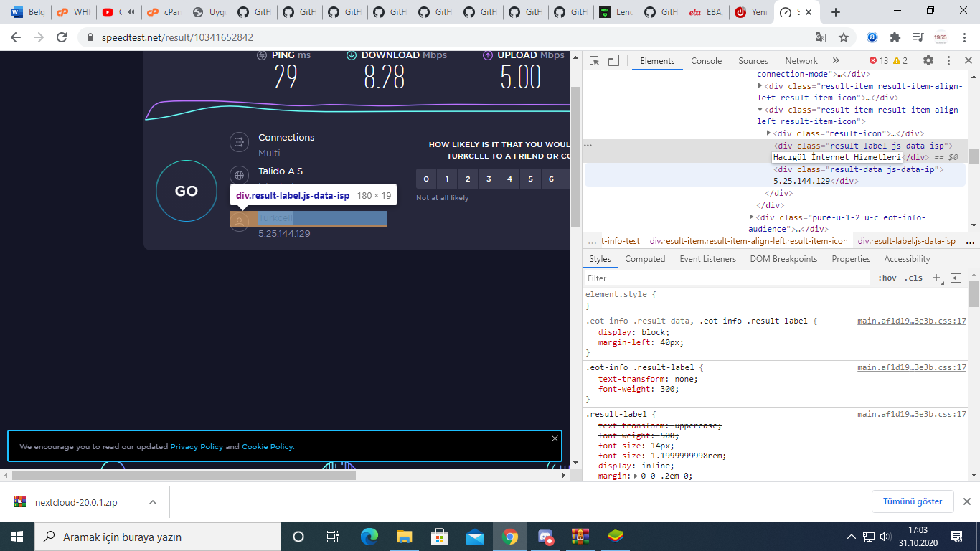Select rating 0 on the likelihood scale

[426, 179]
